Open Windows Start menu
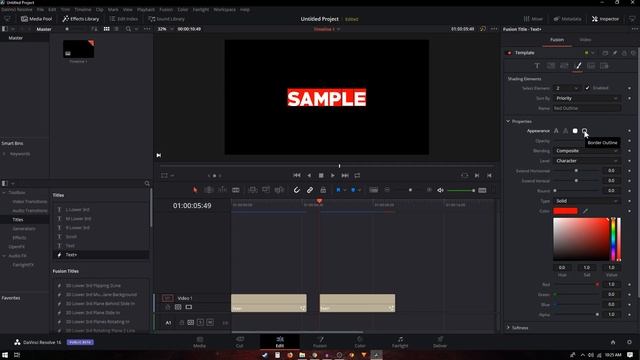The height and width of the screenshot is (360, 640). 5,355
